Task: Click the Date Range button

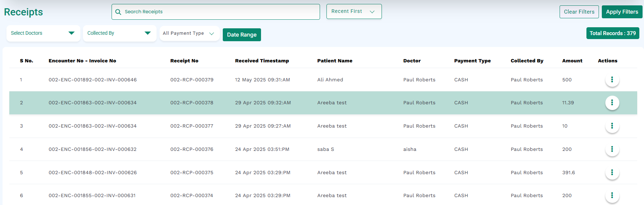Action: (242, 35)
